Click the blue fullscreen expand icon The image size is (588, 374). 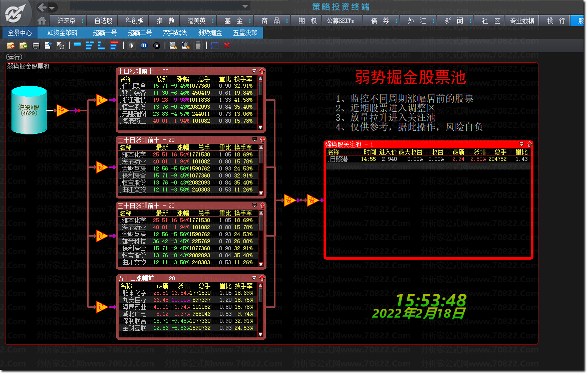click(215, 46)
